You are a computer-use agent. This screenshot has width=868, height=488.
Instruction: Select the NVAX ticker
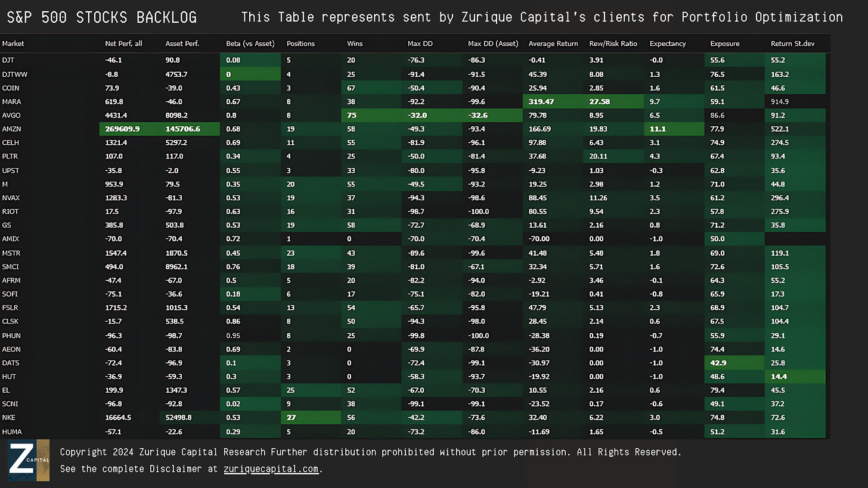pos(11,198)
